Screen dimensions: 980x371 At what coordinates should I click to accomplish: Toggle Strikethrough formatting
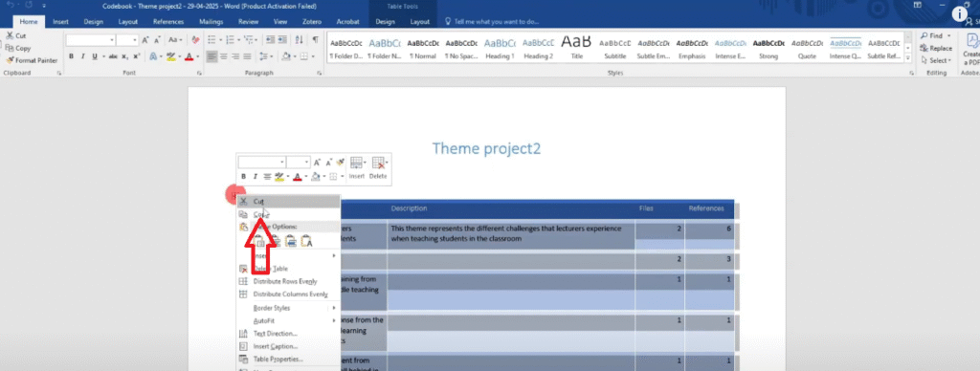[113, 56]
